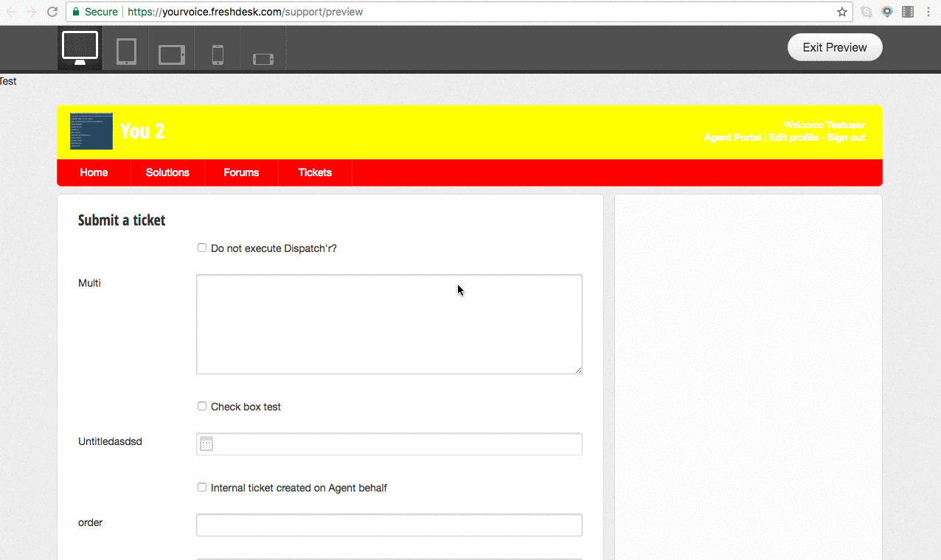Open the Forums tab
Screen dimensions: 941x560
tap(241, 172)
